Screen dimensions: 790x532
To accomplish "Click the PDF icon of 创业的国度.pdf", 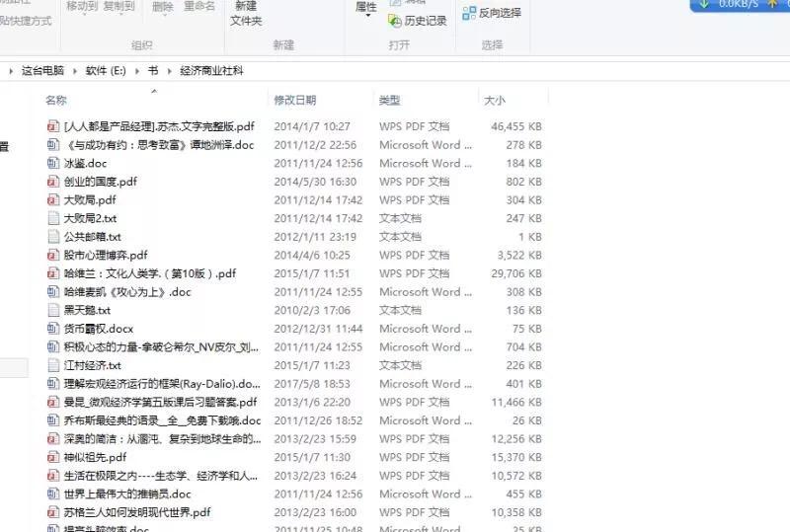I will point(53,182).
